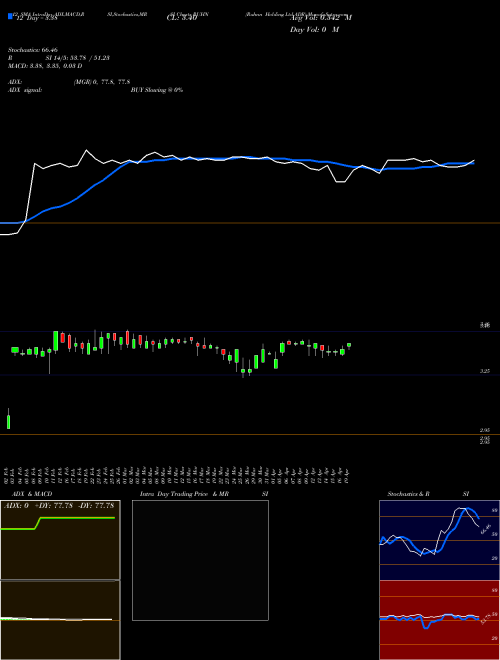Click the 'Intra Day Trading Price & MR' title
Image resolution: width=500 pixels, height=660 pixels.
click(184, 494)
